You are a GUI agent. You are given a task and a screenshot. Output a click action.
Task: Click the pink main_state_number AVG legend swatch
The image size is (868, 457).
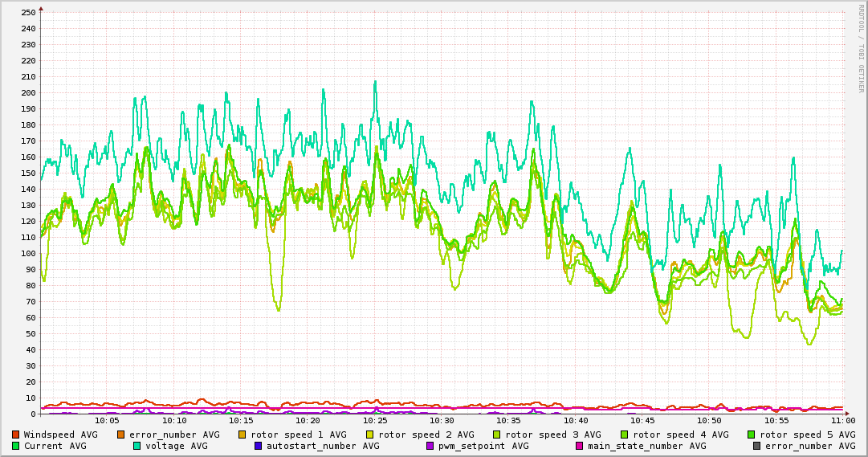coord(579,446)
